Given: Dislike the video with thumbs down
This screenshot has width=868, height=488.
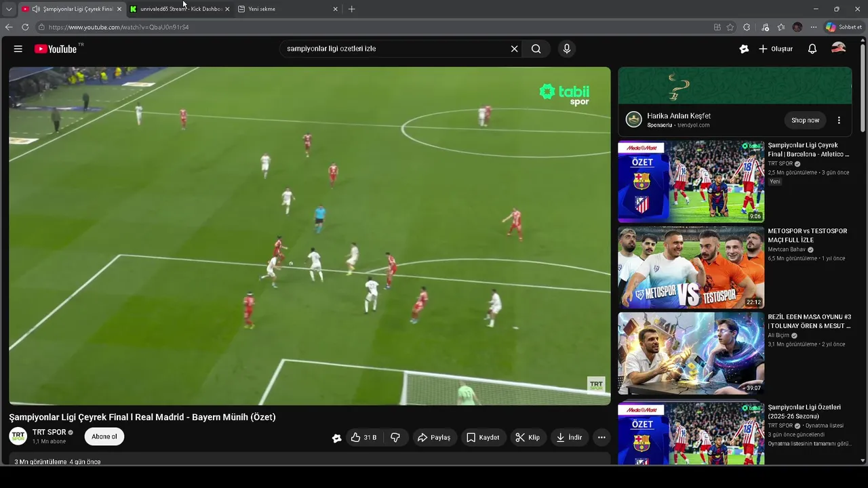Looking at the screenshot, I should pyautogui.click(x=395, y=438).
